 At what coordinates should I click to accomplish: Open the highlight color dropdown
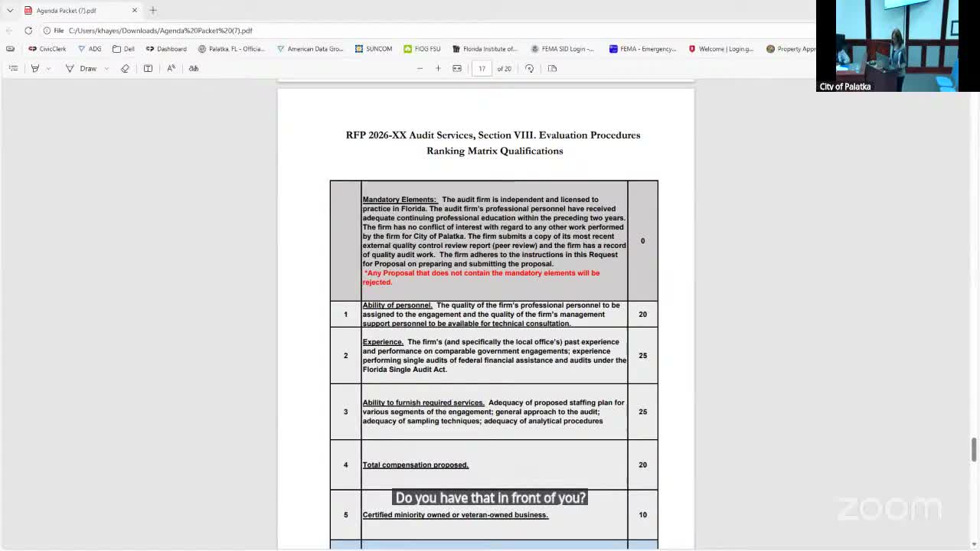48,68
